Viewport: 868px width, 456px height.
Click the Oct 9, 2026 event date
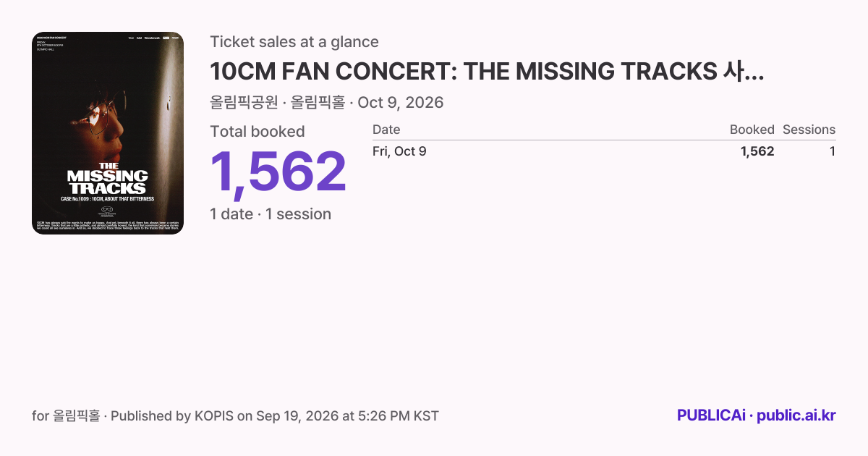(400, 103)
